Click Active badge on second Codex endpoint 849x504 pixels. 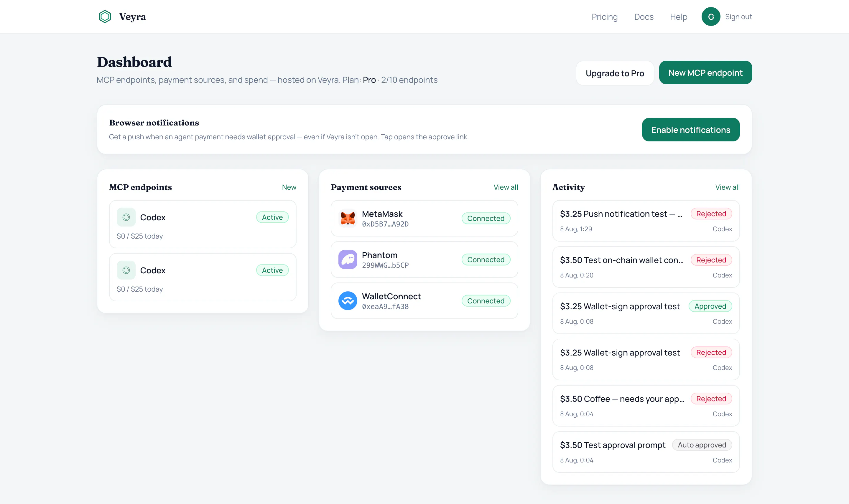coord(272,270)
